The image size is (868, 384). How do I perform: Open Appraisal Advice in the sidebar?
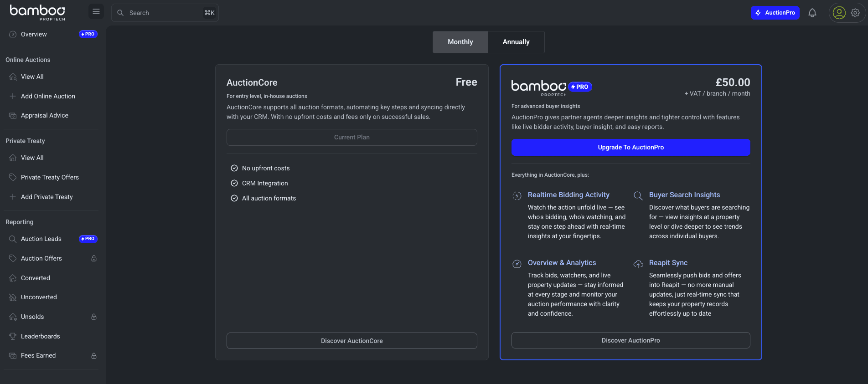(45, 116)
